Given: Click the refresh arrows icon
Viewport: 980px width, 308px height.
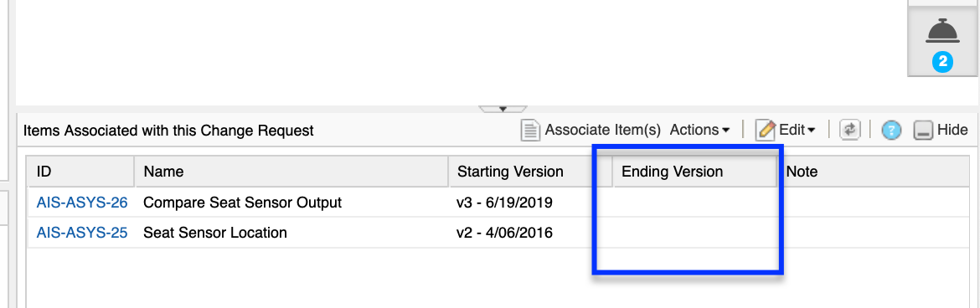Looking at the screenshot, I should pyautogui.click(x=849, y=130).
